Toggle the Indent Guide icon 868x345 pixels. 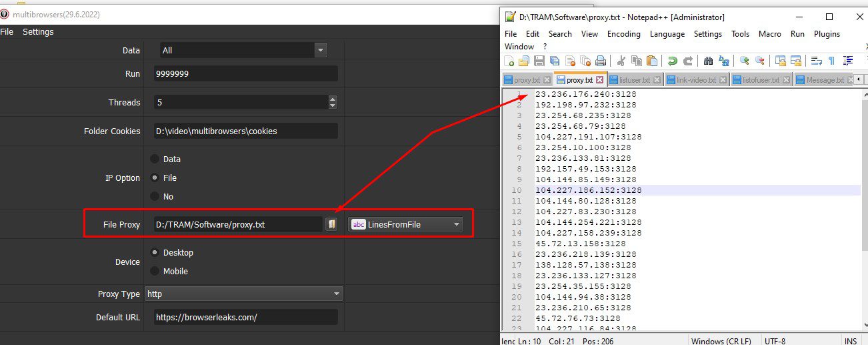point(847,61)
